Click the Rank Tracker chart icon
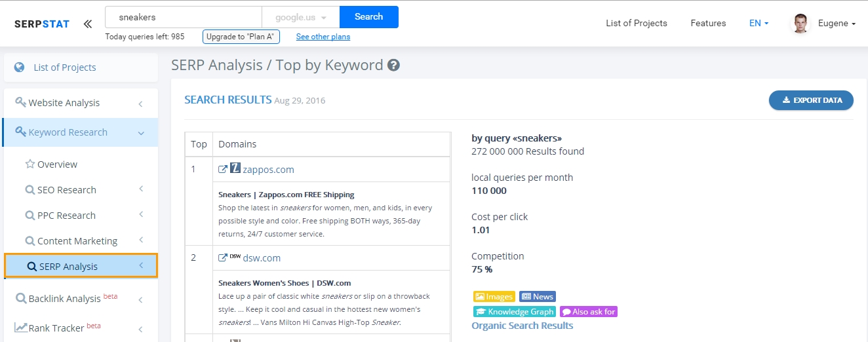868x342 pixels. [21, 328]
